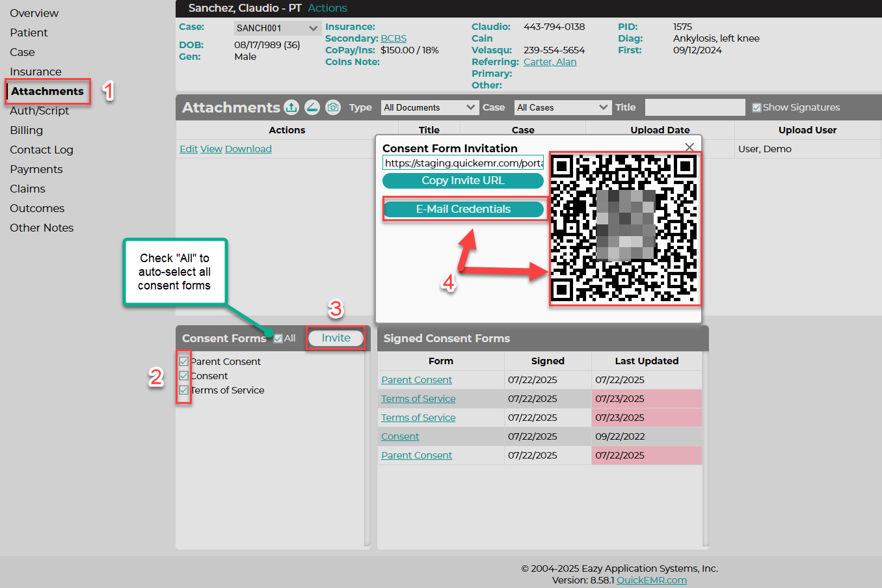Open the Overview section

click(x=34, y=13)
